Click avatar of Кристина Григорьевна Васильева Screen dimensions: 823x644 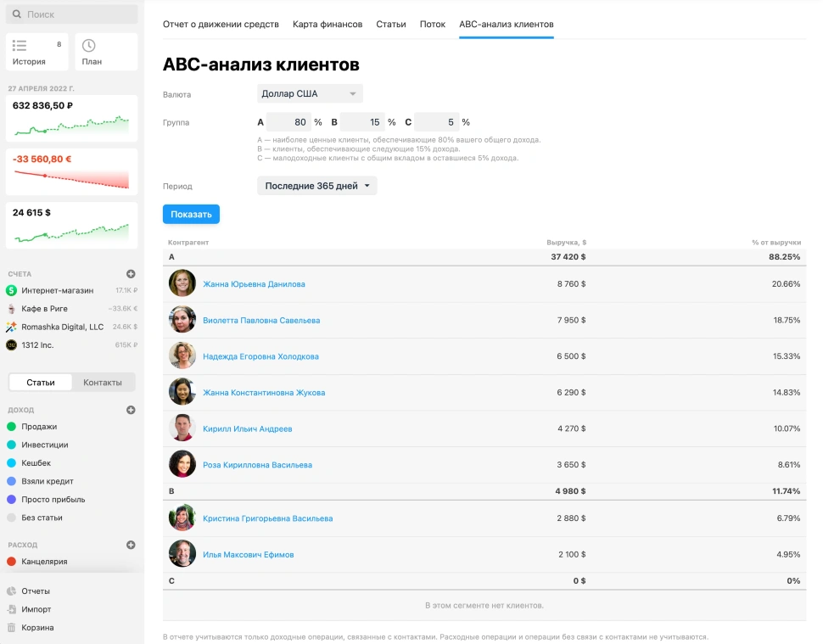(x=182, y=518)
